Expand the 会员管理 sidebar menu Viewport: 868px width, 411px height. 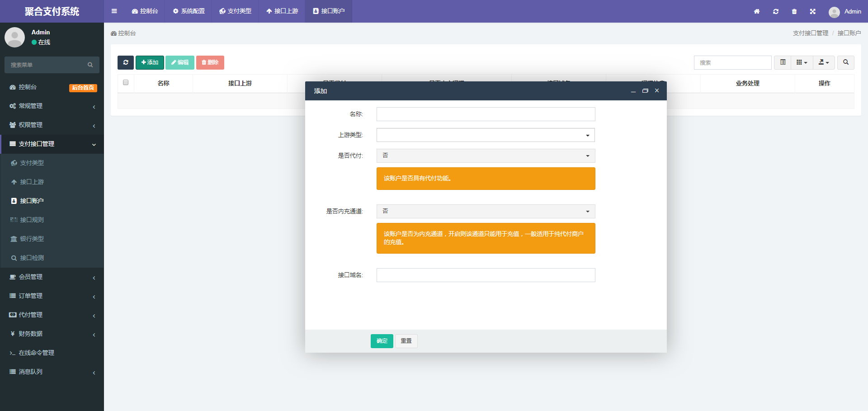[x=31, y=277]
